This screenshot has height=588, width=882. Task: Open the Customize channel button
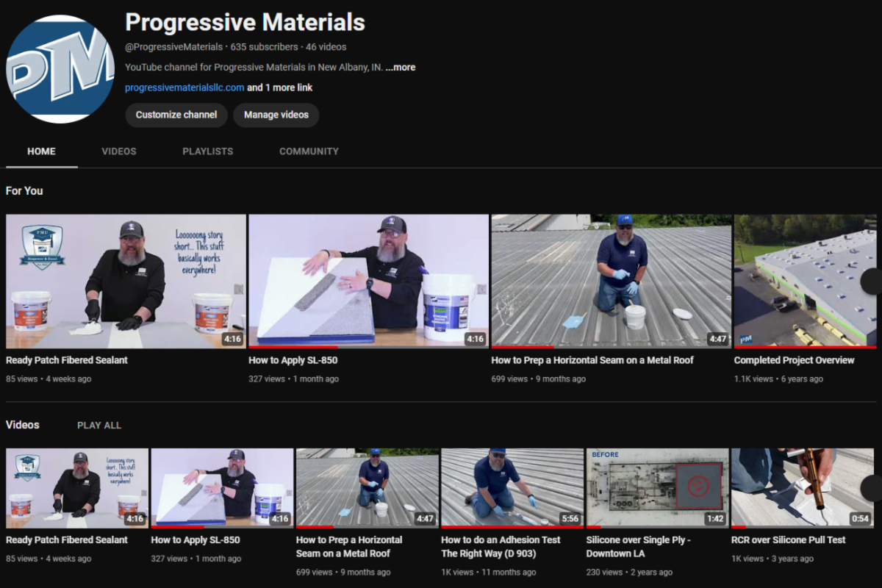[176, 115]
